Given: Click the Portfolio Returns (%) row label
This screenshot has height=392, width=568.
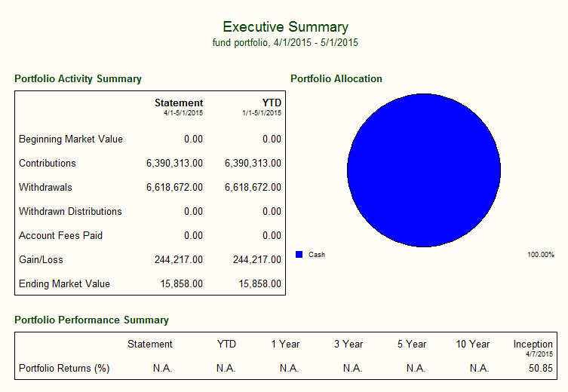Looking at the screenshot, I should coord(64,369).
